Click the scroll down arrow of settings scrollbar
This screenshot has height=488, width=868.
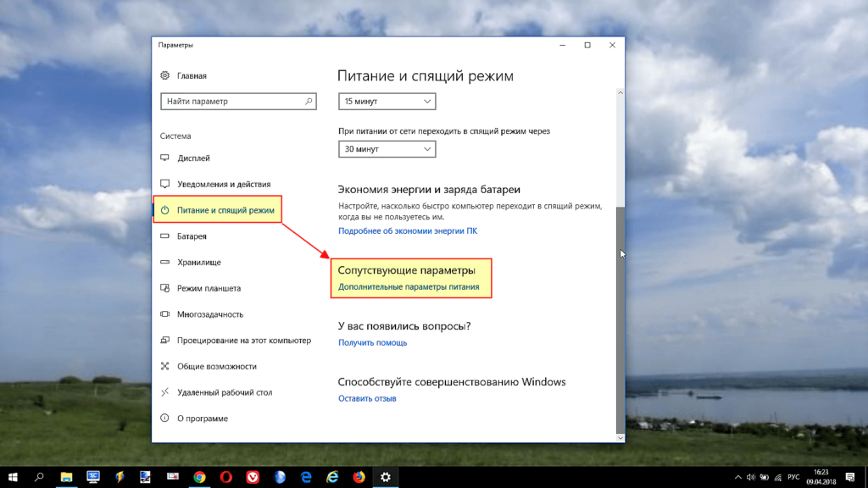pyautogui.click(x=620, y=437)
